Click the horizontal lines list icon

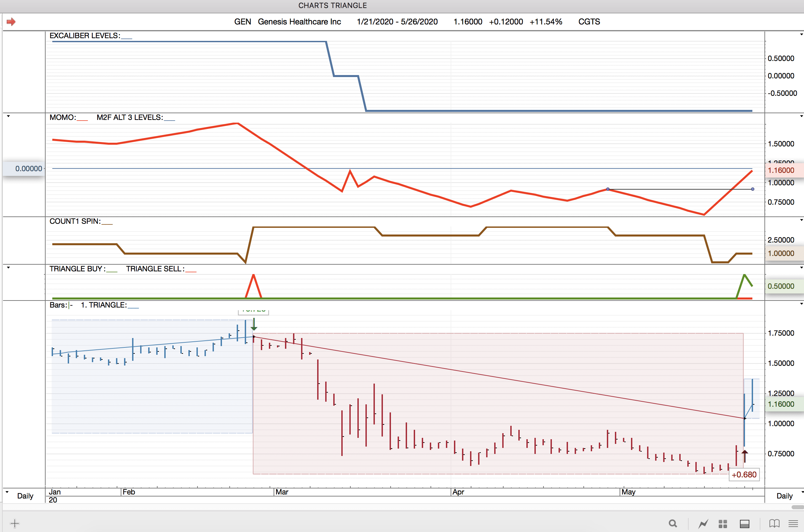click(793, 524)
